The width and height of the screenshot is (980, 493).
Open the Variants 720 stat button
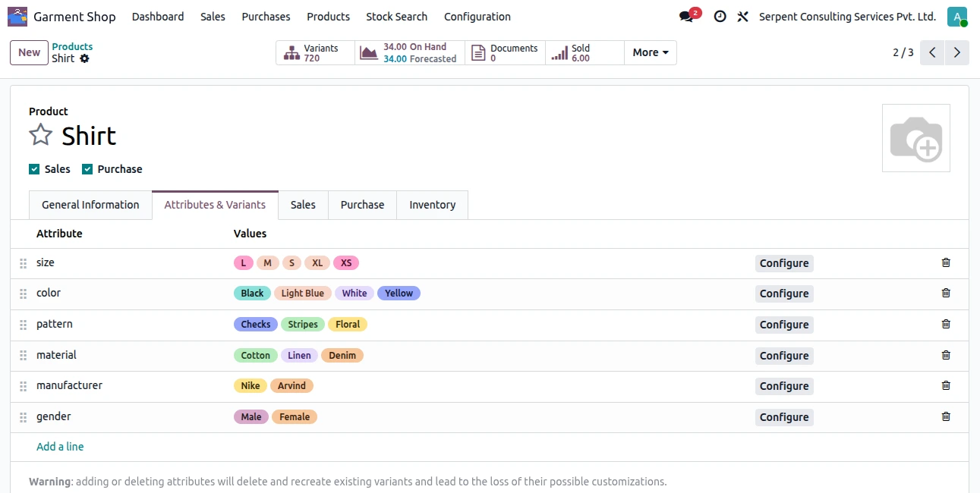[315, 52]
